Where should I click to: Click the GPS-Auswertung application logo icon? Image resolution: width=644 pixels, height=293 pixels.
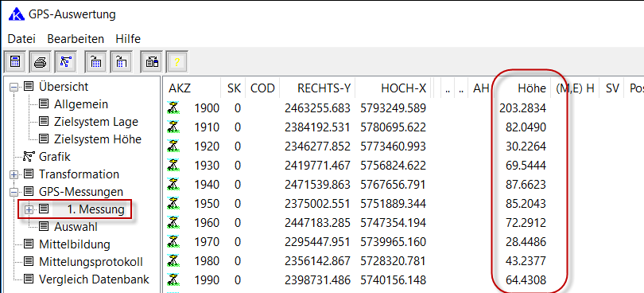click(x=17, y=14)
